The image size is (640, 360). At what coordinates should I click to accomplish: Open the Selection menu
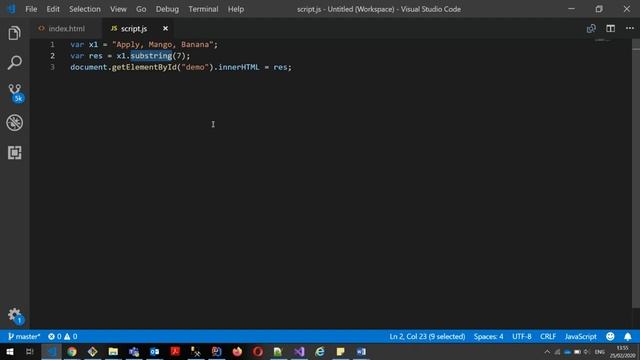(84, 9)
